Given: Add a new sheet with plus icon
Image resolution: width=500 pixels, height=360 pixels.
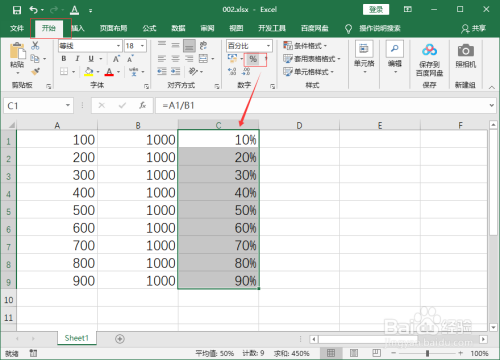Looking at the screenshot, I should tap(120, 339).
